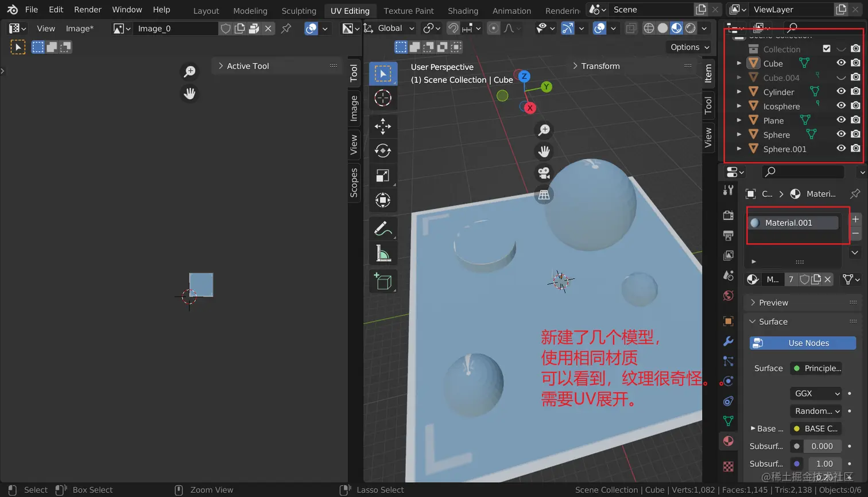The width and height of the screenshot is (868, 497).
Task: Open the Item tab in 3D viewport sidebar
Action: 708,73
